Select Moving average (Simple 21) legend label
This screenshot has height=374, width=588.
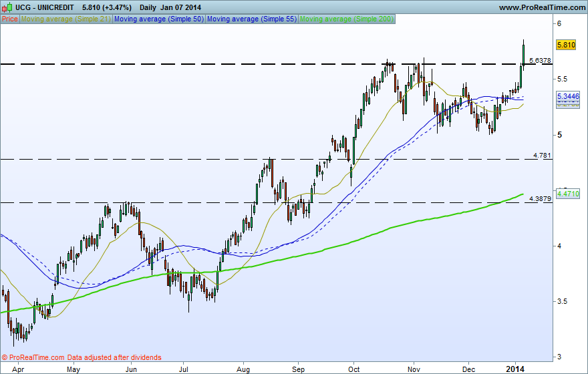tap(66, 19)
